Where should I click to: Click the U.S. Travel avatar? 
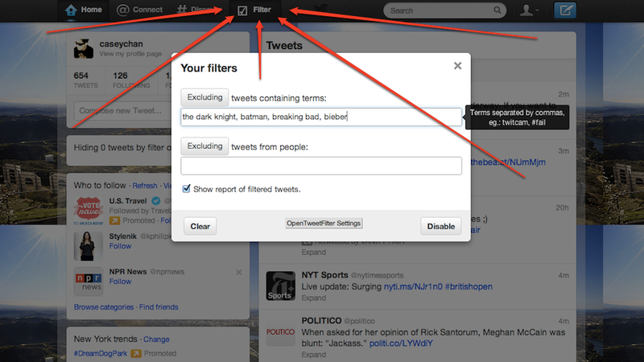tap(89, 211)
